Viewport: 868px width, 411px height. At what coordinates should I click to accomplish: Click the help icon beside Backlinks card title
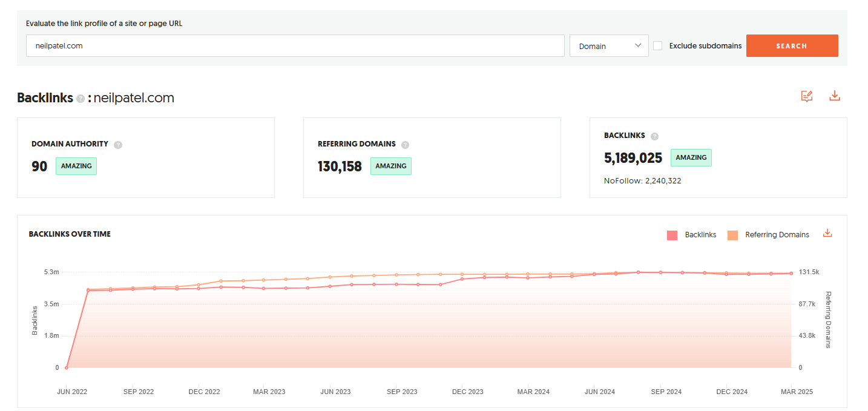click(654, 136)
